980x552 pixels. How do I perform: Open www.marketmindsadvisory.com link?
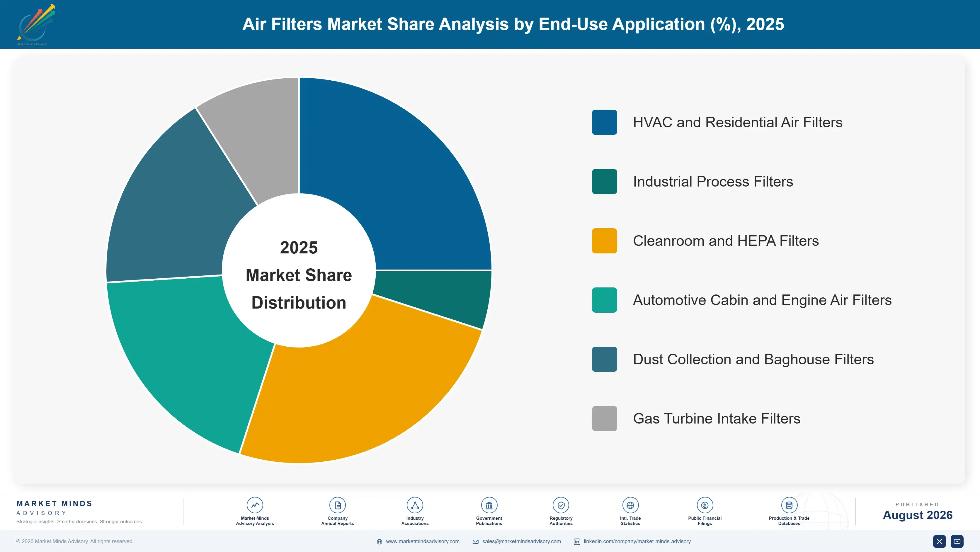tap(423, 541)
